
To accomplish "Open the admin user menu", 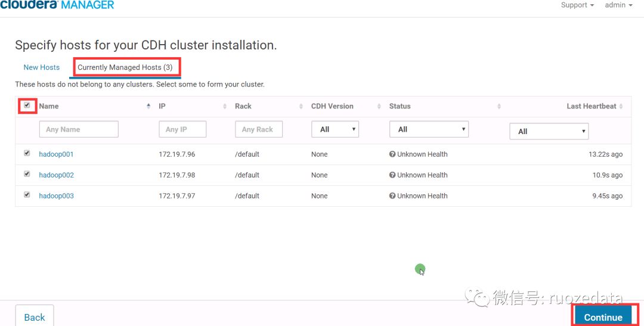I will tap(618, 5).
